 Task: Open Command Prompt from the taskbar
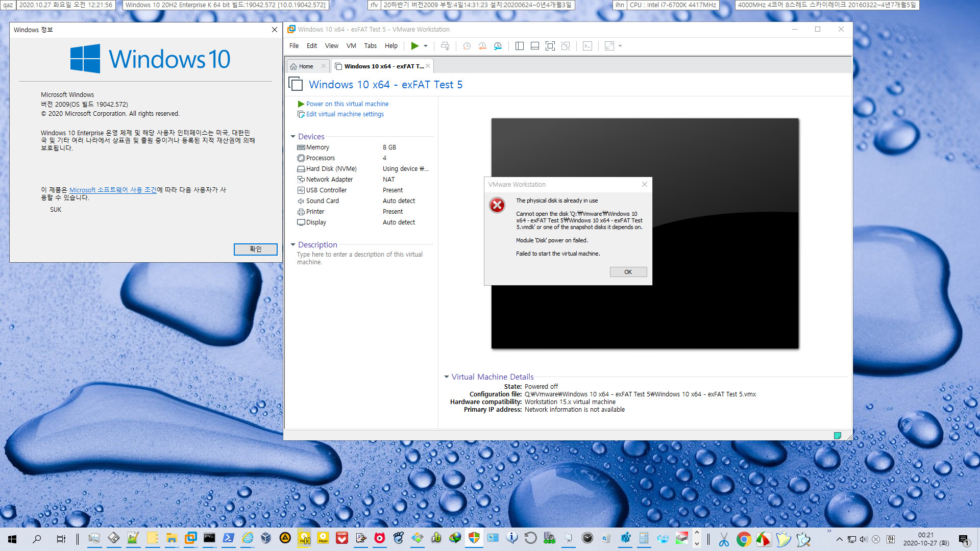(209, 538)
